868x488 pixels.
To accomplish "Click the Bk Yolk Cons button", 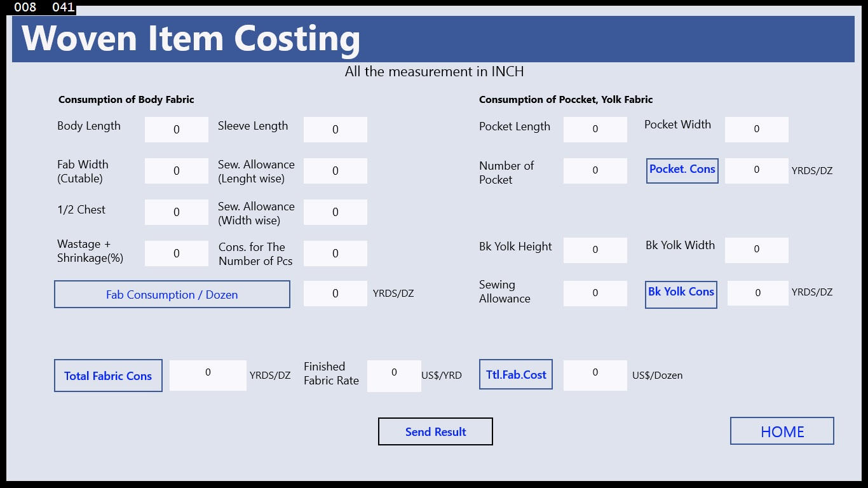I will (x=681, y=294).
